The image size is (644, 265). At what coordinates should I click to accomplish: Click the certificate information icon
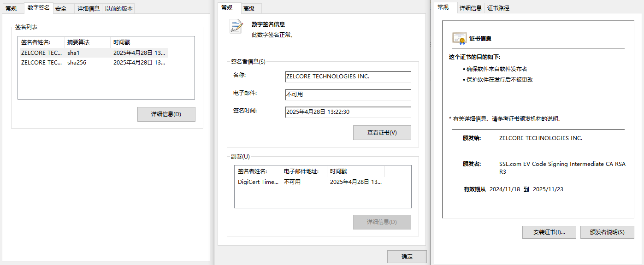coord(459,39)
